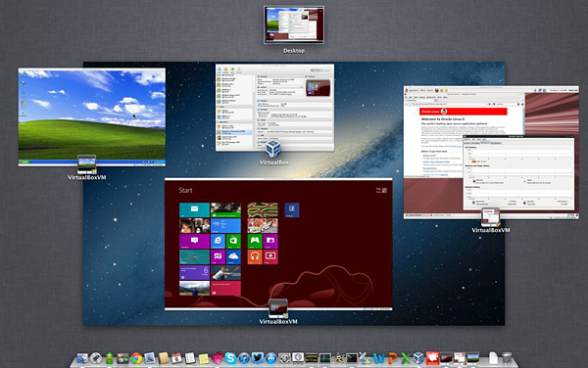Launch Google Chrome from the dock

(136, 358)
